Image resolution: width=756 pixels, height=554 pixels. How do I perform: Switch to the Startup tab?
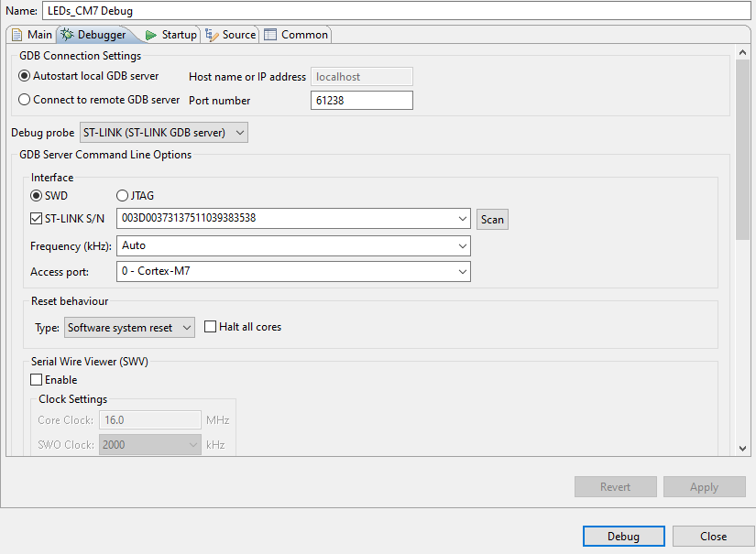click(x=179, y=35)
